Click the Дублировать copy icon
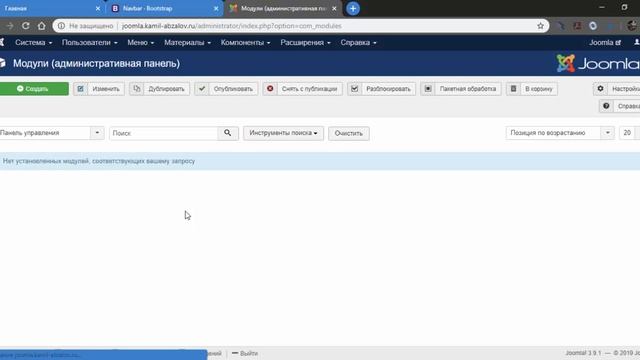 [137, 89]
